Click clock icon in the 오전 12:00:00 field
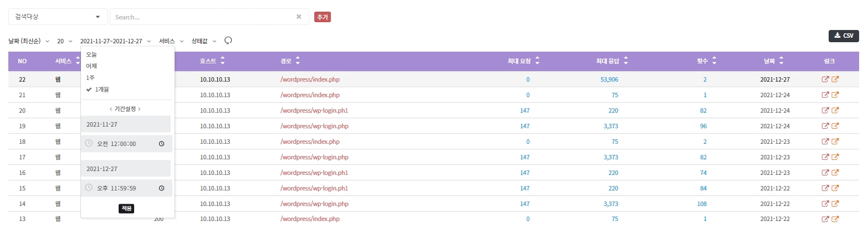 click(x=161, y=144)
